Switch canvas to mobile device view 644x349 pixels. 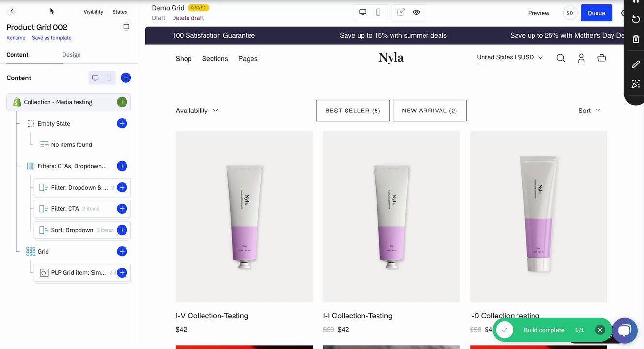pyautogui.click(x=378, y=12)
